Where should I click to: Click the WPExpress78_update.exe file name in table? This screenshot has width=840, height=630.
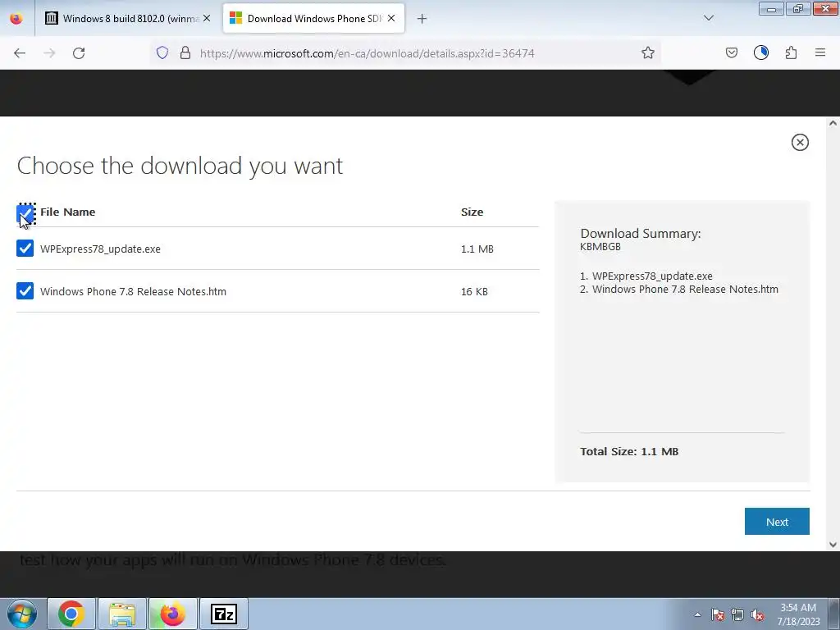[100, 249]
